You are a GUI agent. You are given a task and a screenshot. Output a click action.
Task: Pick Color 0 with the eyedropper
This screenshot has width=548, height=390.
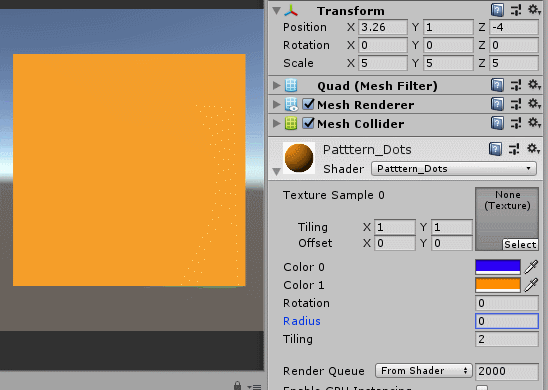pos(532,267)
